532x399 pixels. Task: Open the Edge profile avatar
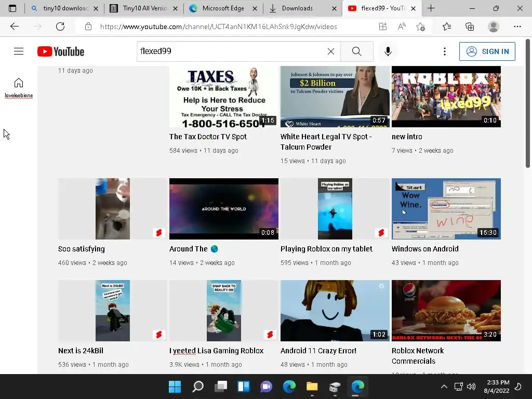click(x=494, y=26)
